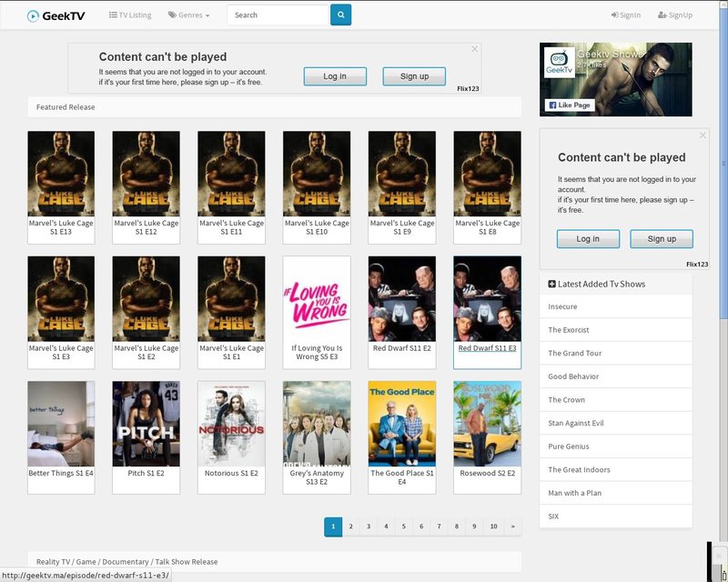The image size is (728, 582).
Task: Click the blue search magnifier button
Action: pyautogui.click(x=340, y=15)
